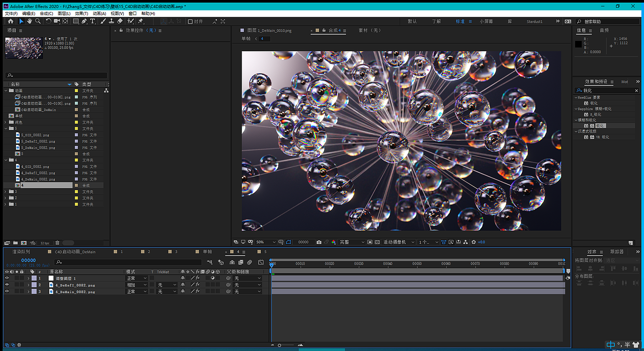Select the Zoom tool magnifier
This screenshot has height=351, width=644.
pos(38,22)
